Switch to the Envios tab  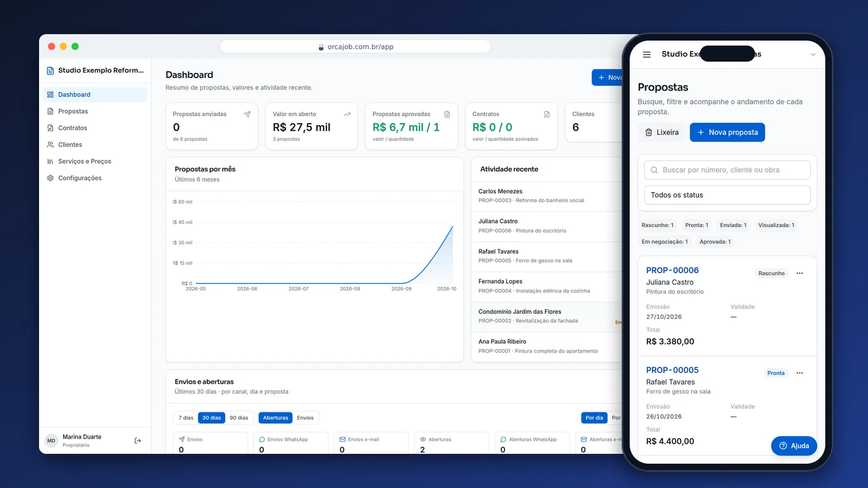pos(305,418)
